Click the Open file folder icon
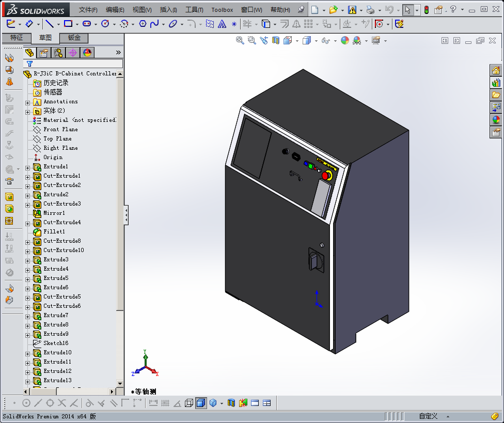 [333, 10]
